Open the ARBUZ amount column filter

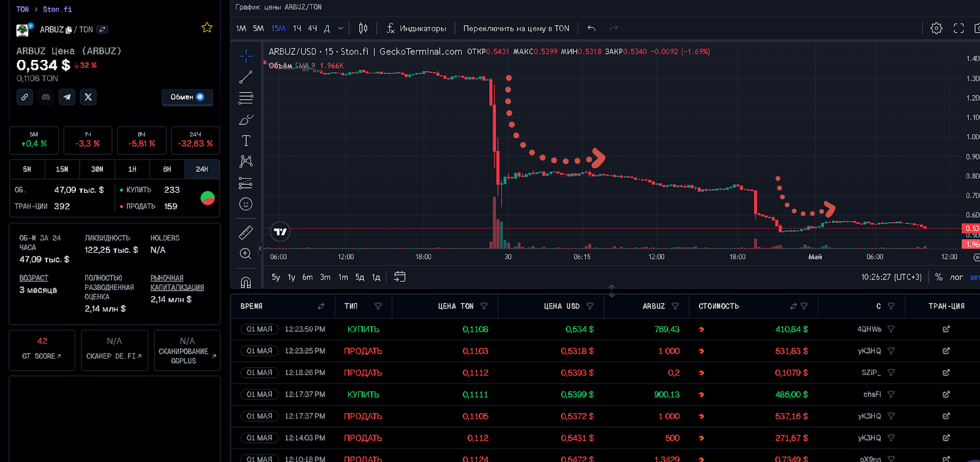tap(675, 306)
